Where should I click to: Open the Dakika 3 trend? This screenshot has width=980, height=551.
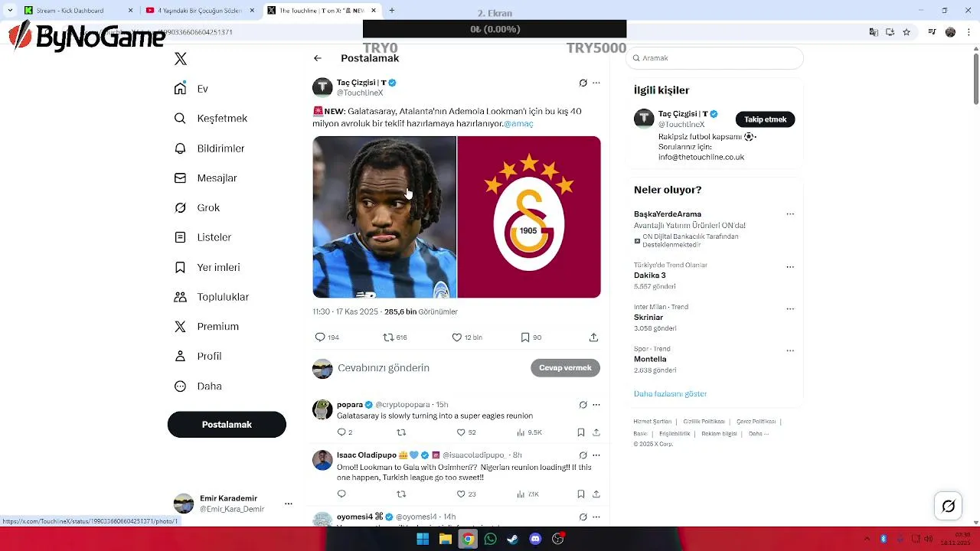tap(650, 275)
